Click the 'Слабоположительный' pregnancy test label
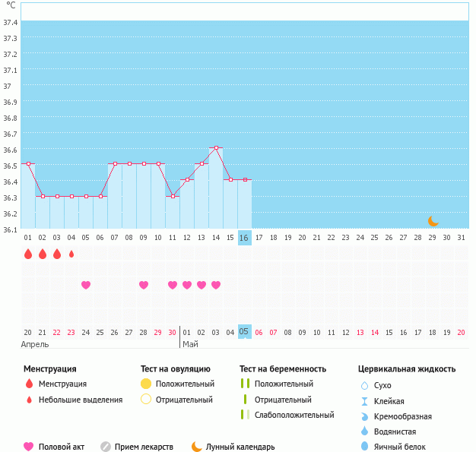This screenshot has height=452, width=476. (294, 415)
